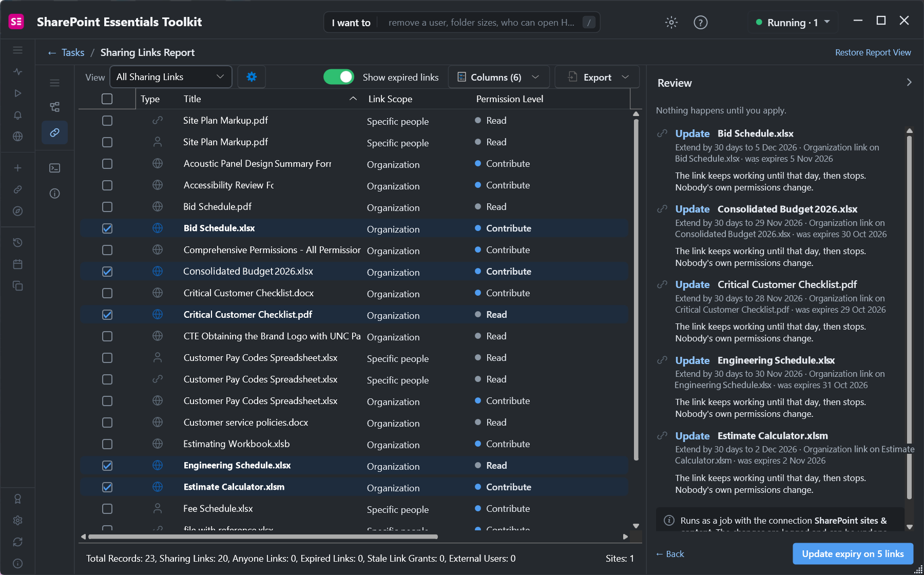
Task: Click Update link for Engineering Schedule.xlsx
Action: click(x=692, y=360)
